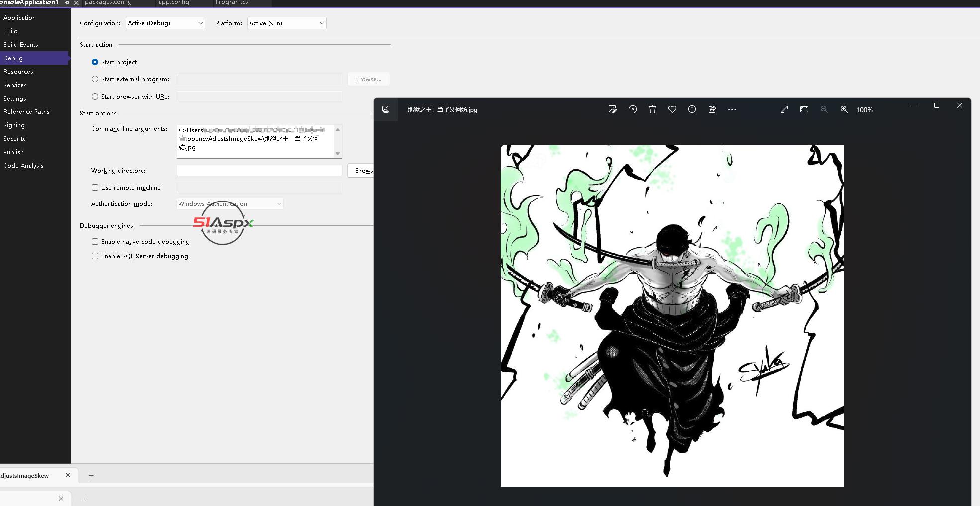
Task: Select Start browser with URL option
Action: coord(95,97)
